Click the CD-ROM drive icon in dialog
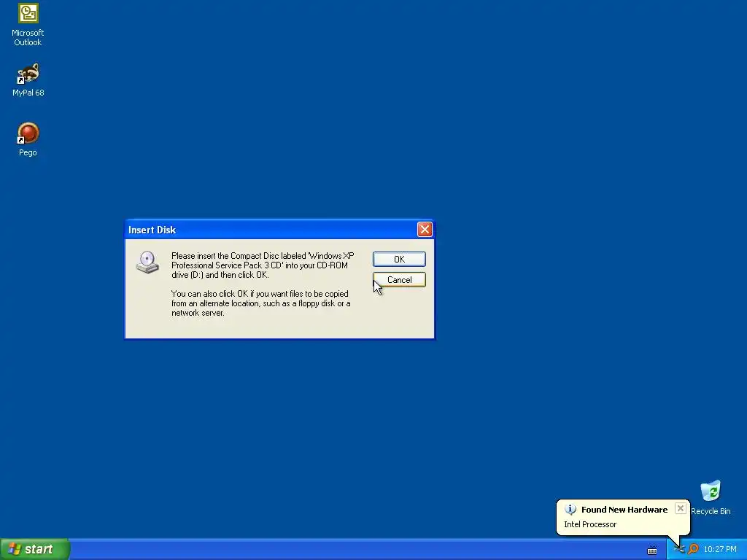This screenshot has width=747, height=560. [147, 262]
